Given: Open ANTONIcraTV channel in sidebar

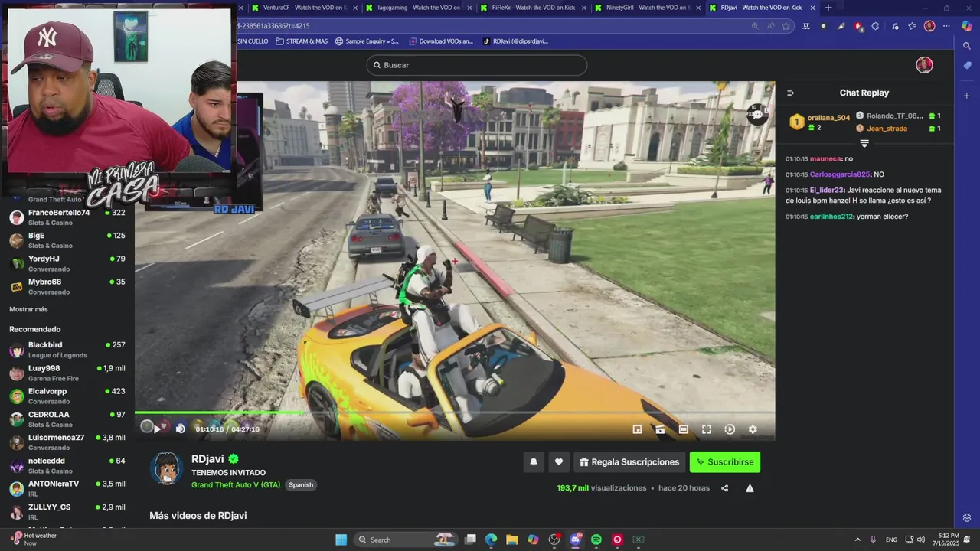Looking at the screenshot, I should pyautogui.click(x=67, y=488).
